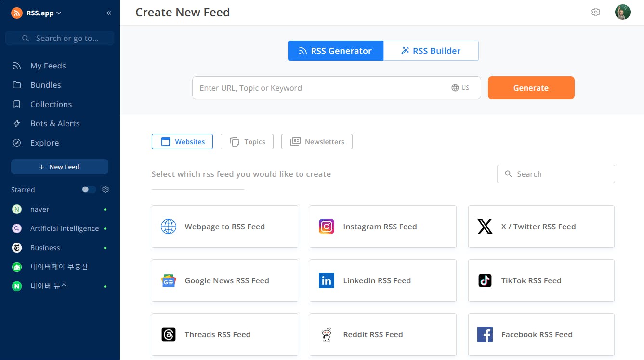644x360 pixels.
Task: Open Starred section settings gear
Action: tap(105, 190)
